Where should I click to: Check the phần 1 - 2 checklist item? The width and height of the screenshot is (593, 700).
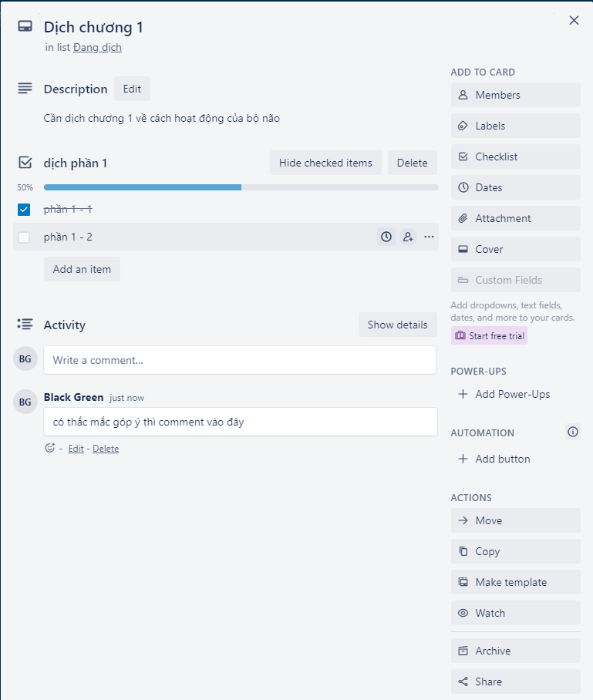[x=24, y=237]
